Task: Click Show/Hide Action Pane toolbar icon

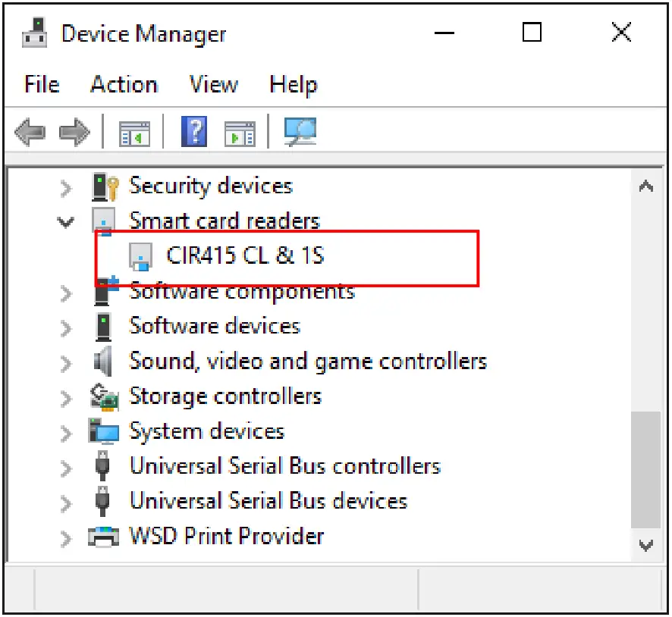Action: pos(240,133)
